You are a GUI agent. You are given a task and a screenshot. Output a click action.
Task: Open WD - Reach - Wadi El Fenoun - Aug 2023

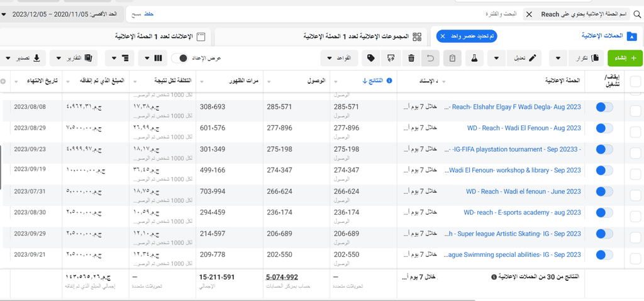[524, 128]
